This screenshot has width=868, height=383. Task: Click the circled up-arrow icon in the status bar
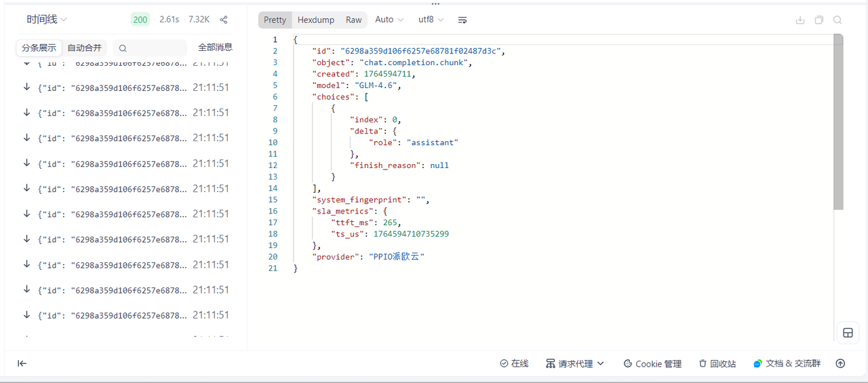click(x=840, y=363)
